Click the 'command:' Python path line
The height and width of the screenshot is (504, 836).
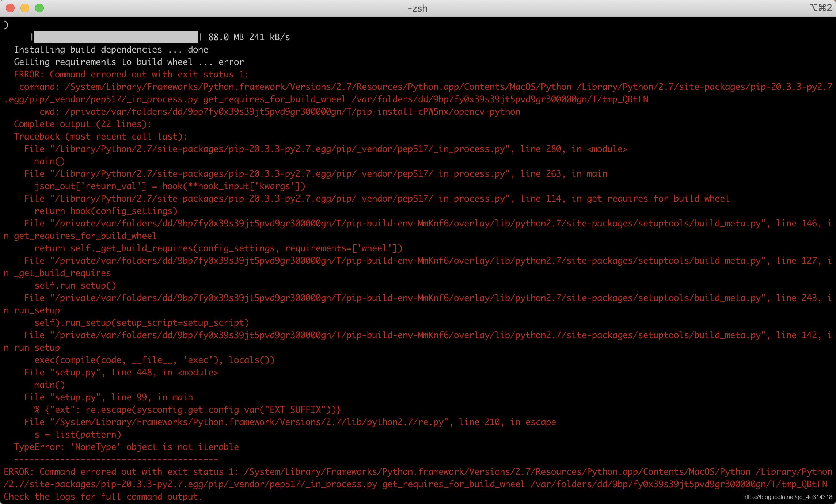(418, 93)
